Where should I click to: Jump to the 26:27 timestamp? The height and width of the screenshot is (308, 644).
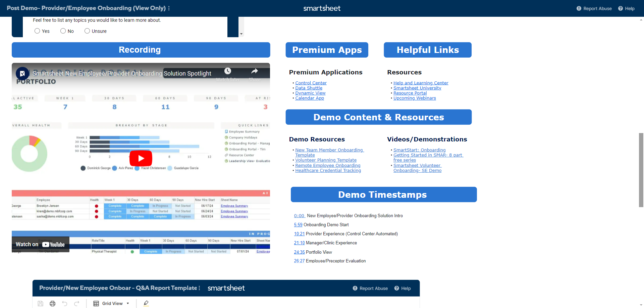(299, 261)
